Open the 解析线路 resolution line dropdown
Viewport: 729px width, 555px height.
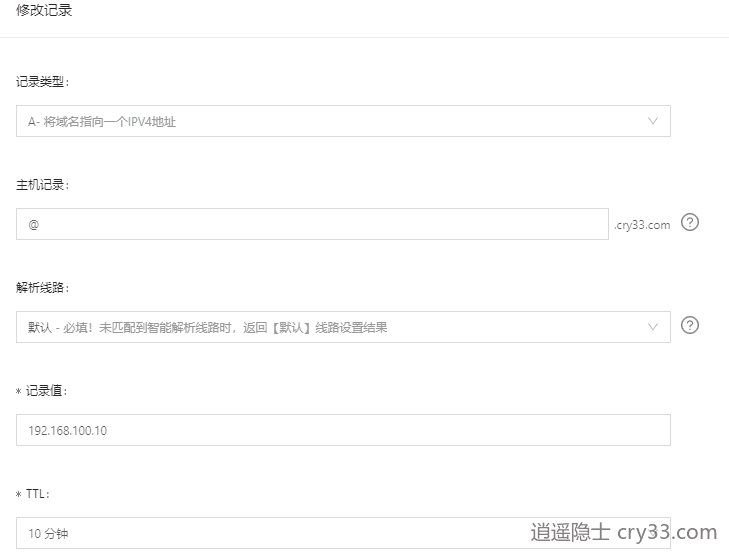(343, 327)
